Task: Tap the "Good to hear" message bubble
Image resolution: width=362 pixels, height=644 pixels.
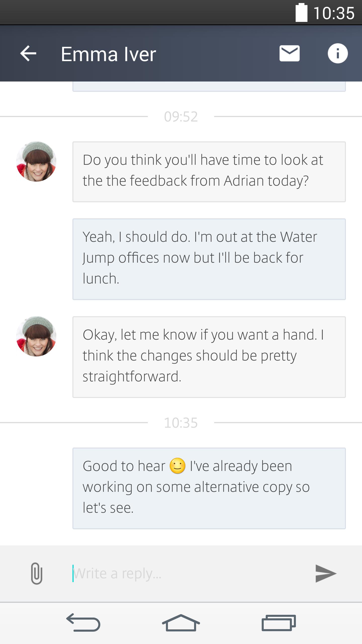Action: 209,488
